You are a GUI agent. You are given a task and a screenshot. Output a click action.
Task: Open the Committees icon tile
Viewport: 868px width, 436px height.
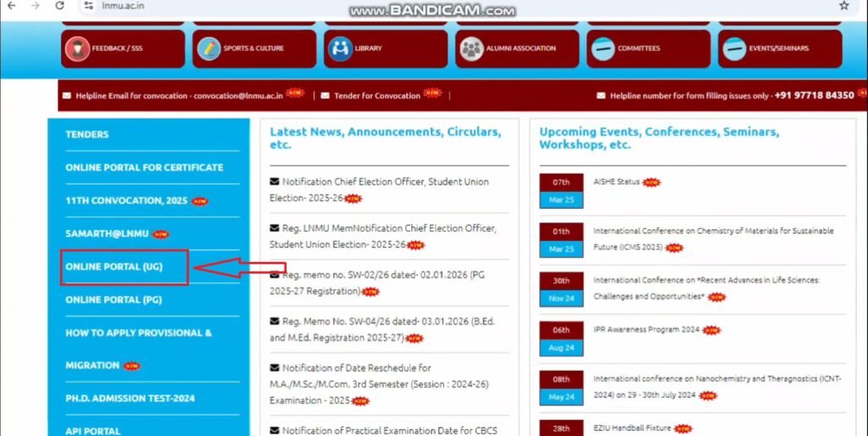(x=603, y=48)
